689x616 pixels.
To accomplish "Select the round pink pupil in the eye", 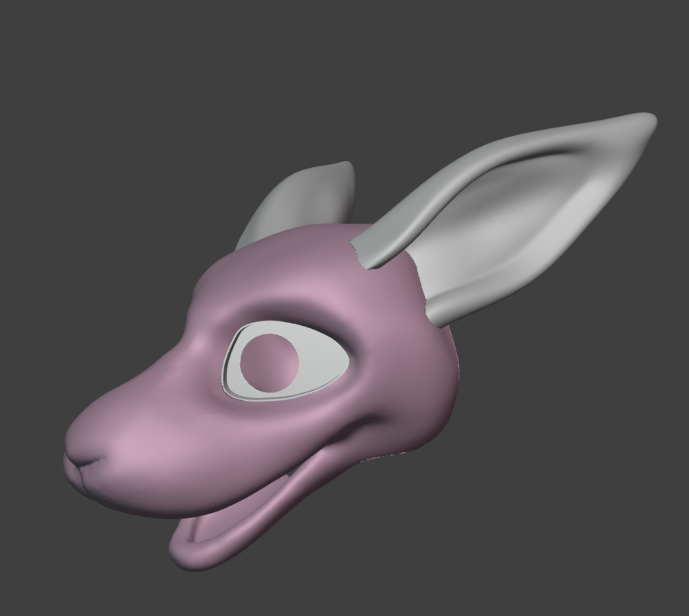I will (269, 363).
